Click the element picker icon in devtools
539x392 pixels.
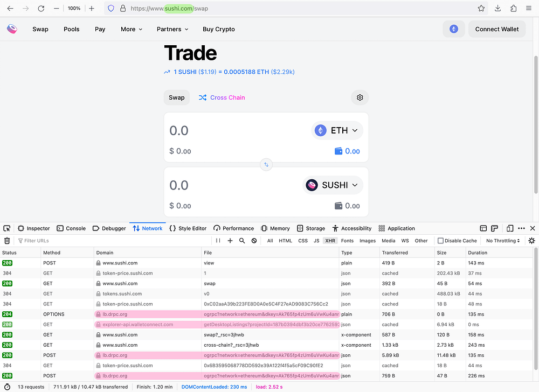[x=7, y=228]
